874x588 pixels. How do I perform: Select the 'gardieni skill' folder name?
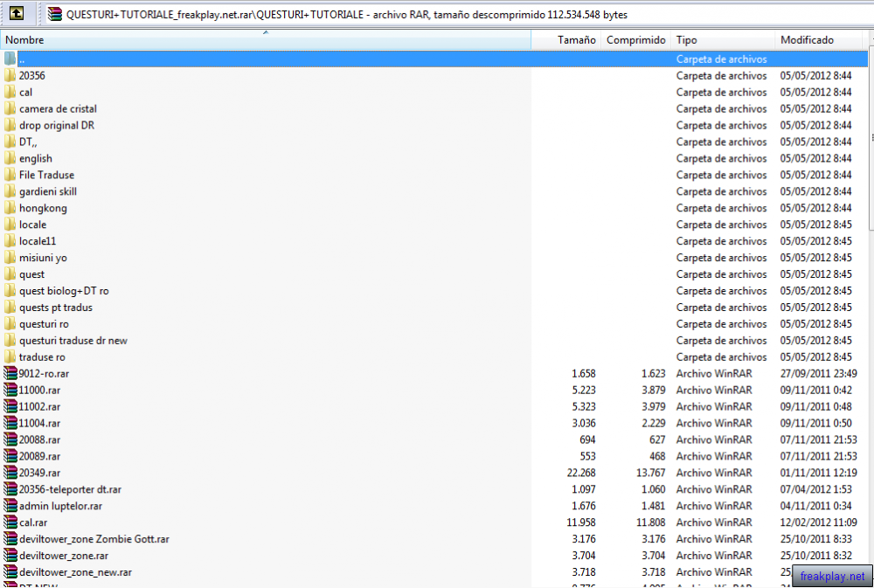[x=48, y=191]
